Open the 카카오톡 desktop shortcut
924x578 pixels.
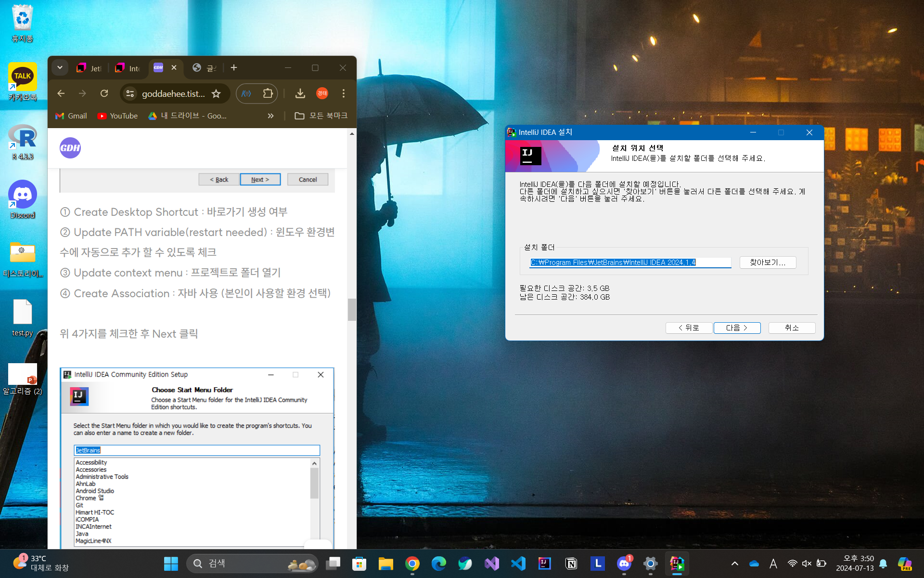[22, 82]
